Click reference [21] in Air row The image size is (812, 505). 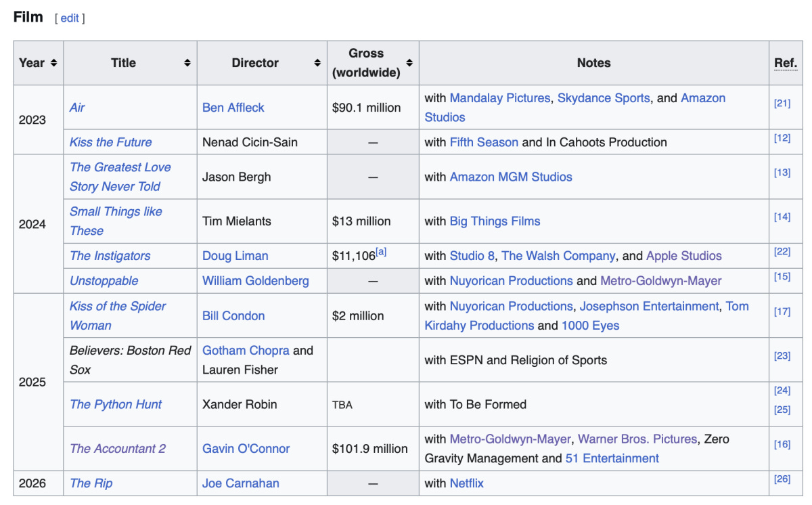click(x=782, y=104)
